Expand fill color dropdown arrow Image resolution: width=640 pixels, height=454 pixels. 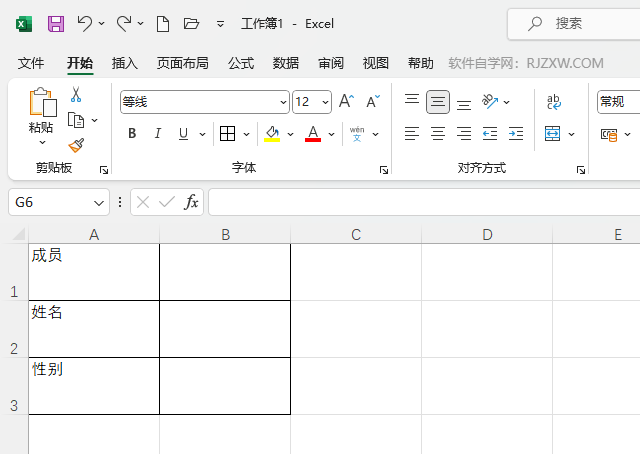pos(290,134)
